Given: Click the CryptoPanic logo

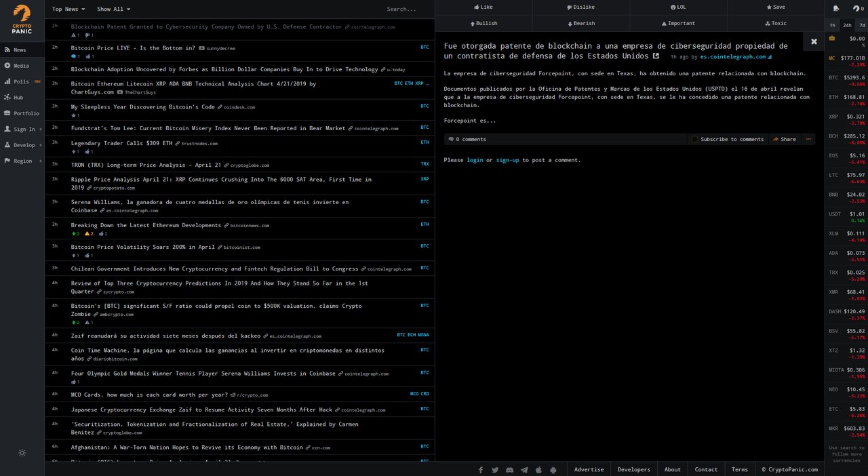Looking at the screenshot, I should tap(22, 20).
